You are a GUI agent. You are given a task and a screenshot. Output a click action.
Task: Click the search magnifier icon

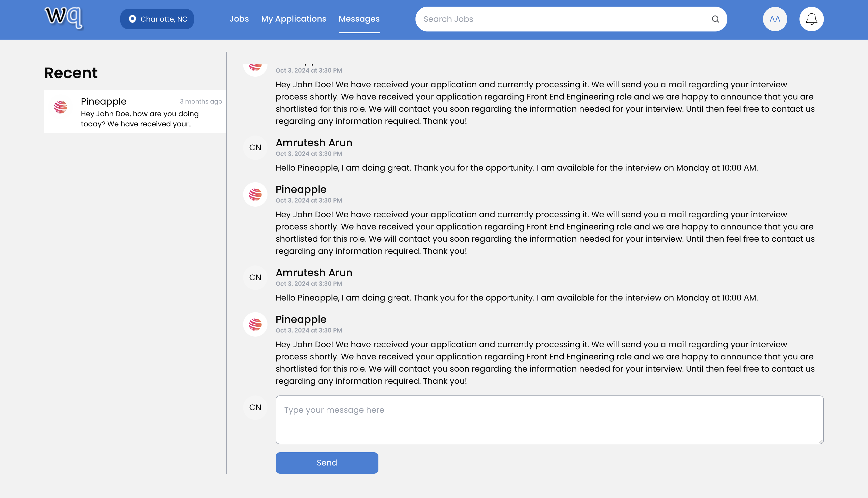[715, 19]
